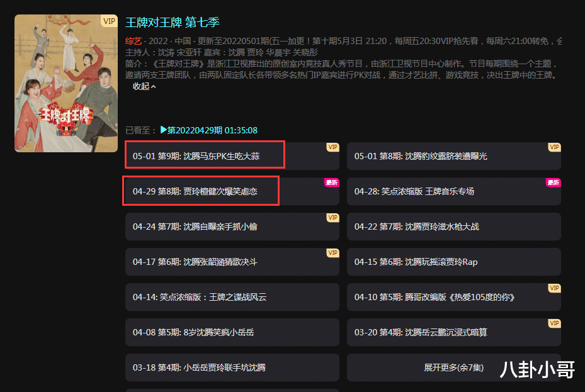Image resolution: width=585 pixels, height=392 pixels.
Task: Click the VIP badge on the 04-24 第7期 episode
Action: [332, 218]
